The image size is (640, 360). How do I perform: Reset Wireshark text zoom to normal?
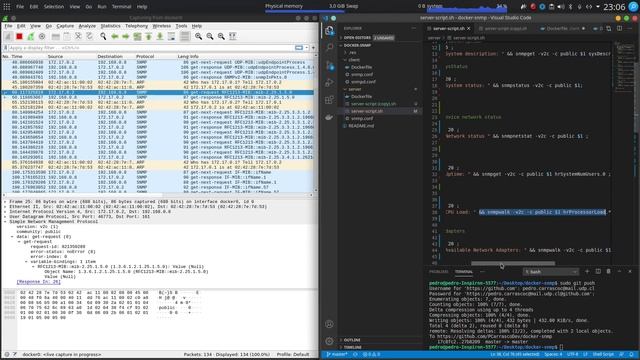pos(221,36)
